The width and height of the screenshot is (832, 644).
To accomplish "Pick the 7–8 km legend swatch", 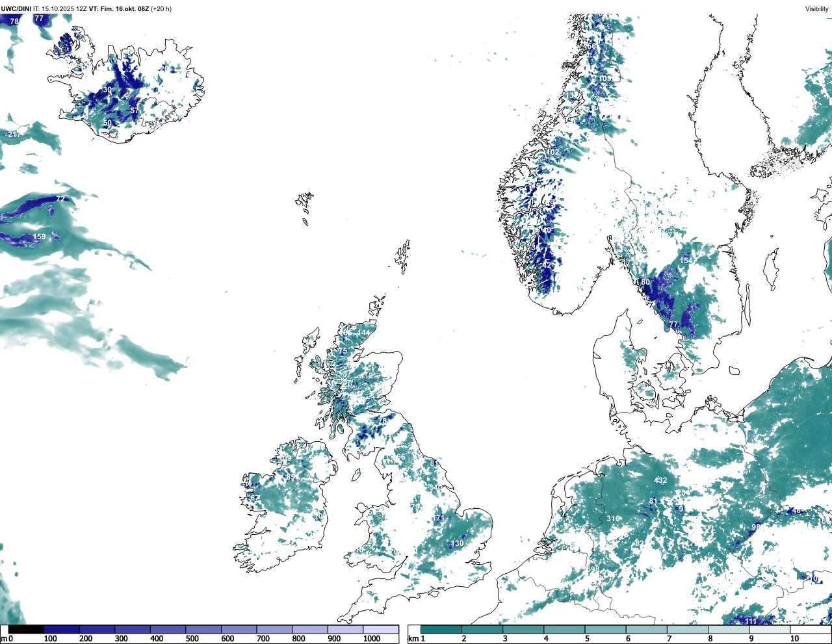I will (687, 629).
